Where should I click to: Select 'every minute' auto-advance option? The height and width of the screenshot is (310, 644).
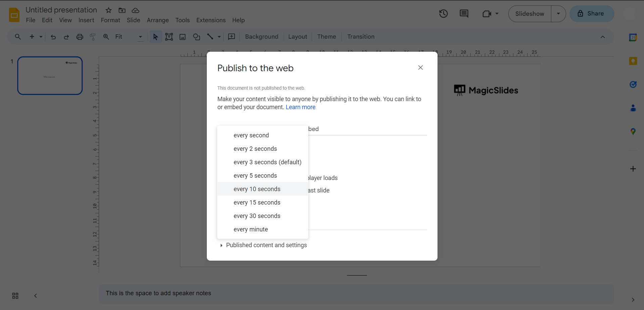point(250,229)
